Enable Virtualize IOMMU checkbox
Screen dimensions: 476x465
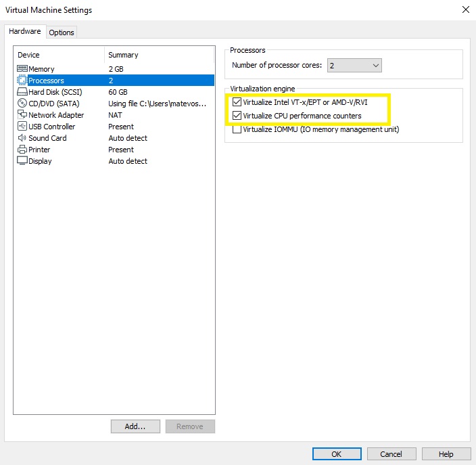[237, 129]
